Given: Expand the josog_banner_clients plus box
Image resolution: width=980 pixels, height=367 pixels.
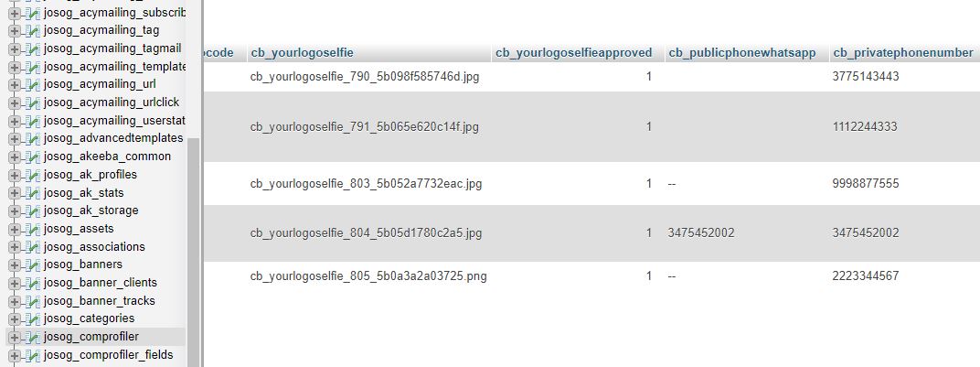Looking at the screenshot, I should (x=15, y=283).
